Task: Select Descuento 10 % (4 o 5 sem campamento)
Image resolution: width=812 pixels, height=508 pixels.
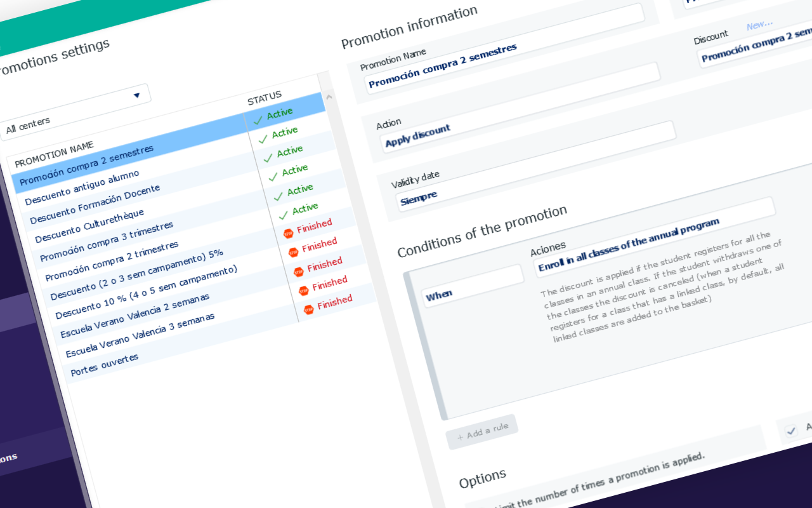Action: [147, 293]
